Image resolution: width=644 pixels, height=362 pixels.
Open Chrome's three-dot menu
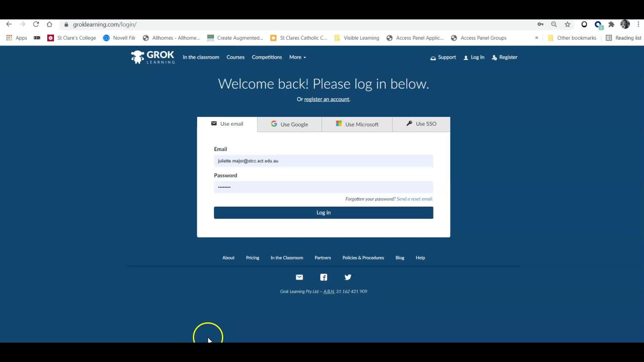(638, 24)
